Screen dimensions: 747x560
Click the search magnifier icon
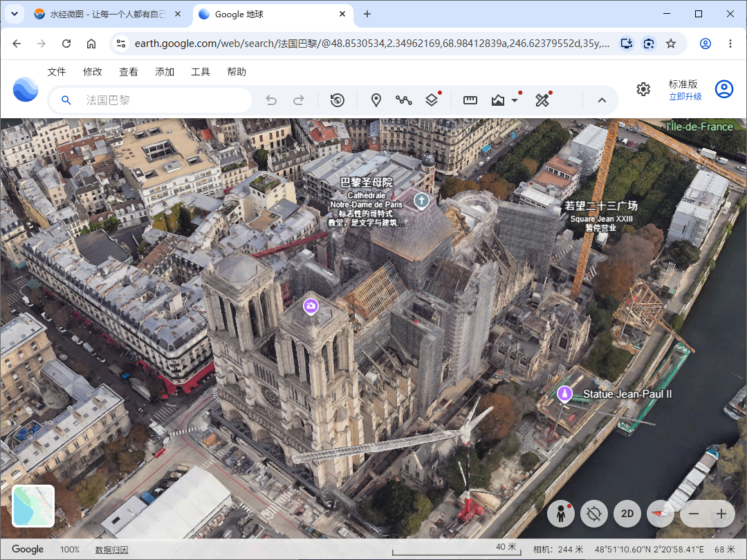(66, 100)
